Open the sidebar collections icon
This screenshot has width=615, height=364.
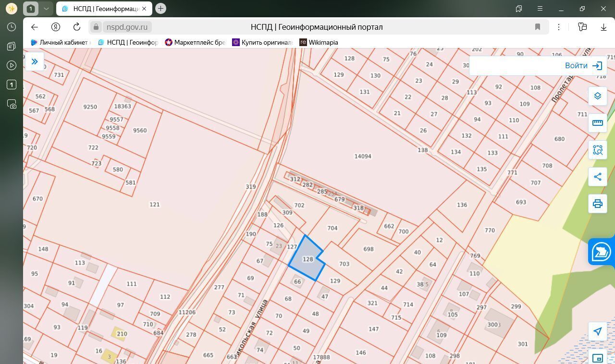12,46
